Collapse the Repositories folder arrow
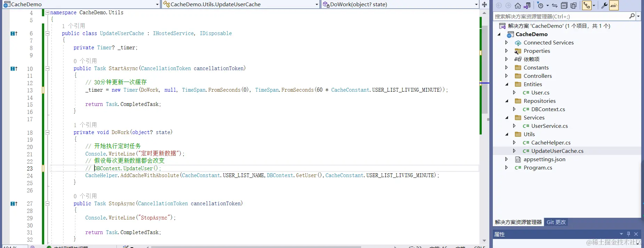Viewport: 644px width, 248px height. (507, 101)
